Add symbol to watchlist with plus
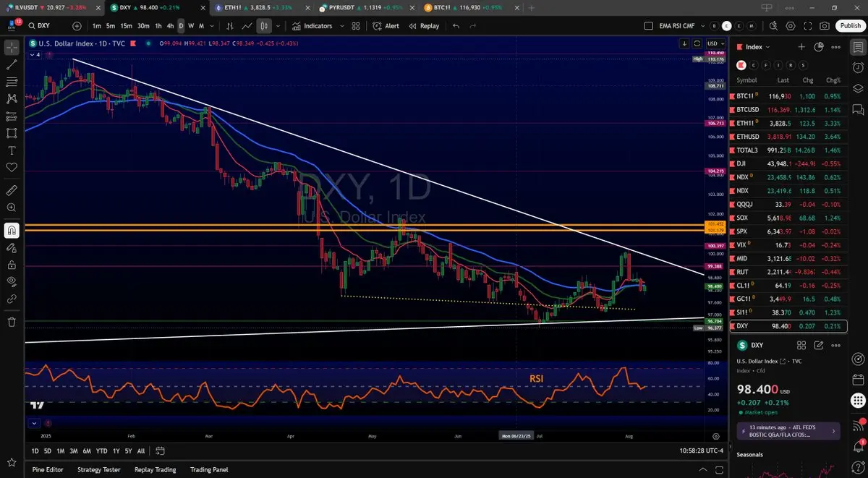868x478 pixels. click(x=801, y=46)
